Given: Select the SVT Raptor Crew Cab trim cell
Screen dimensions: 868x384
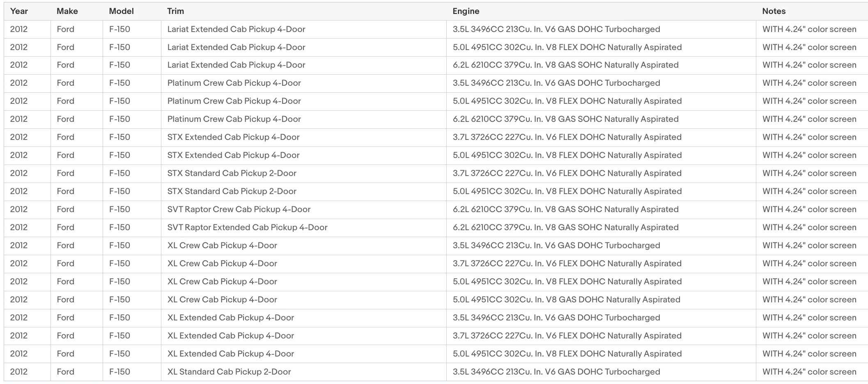Looking at the screenshot, I should [304, 210].
